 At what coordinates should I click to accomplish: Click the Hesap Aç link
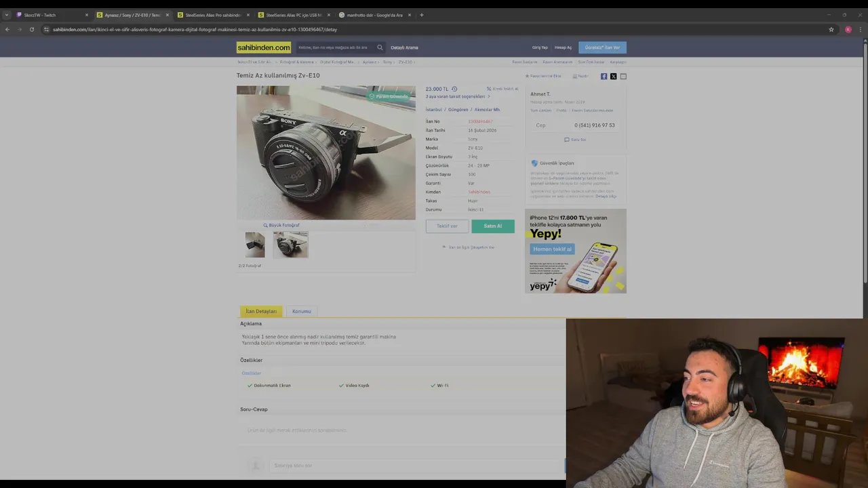[564, 47]
